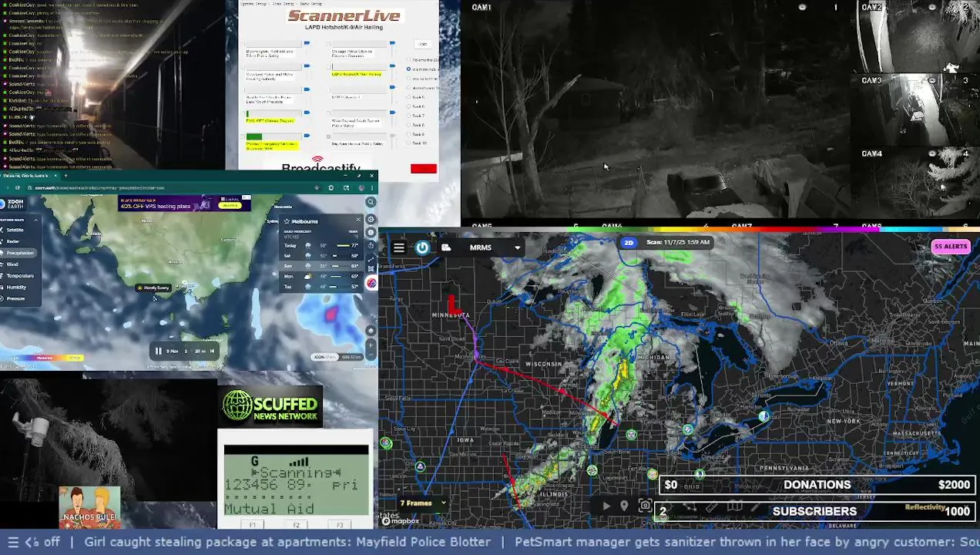Bookmark the page with browser star icon
Image resolution: width=980 pixels, height=555 pixels.
(317, 187)
